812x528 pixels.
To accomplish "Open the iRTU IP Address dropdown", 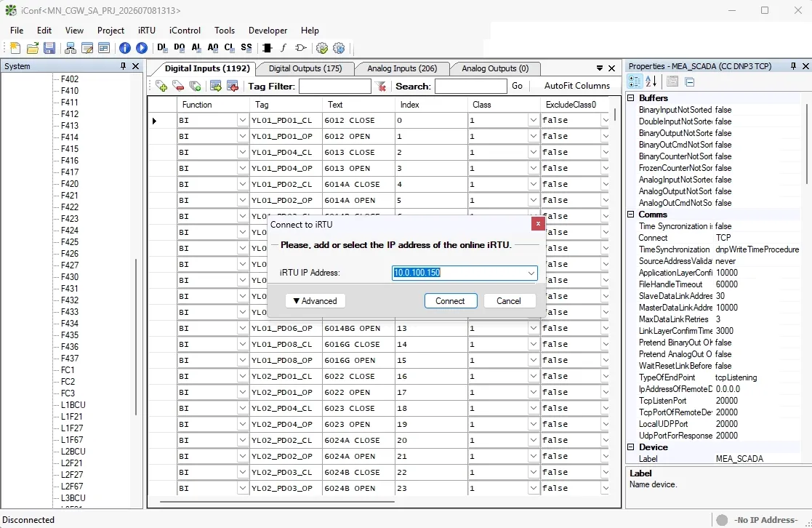I will pos(531,273).
